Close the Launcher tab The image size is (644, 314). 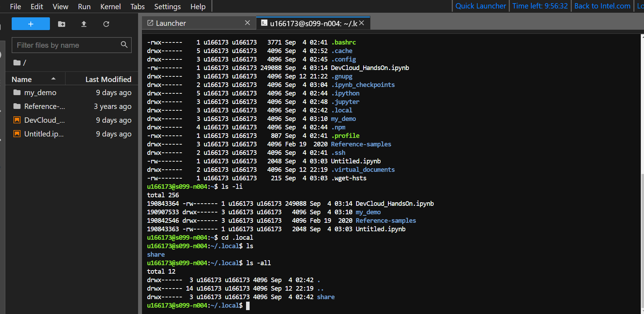coord(247,23)
